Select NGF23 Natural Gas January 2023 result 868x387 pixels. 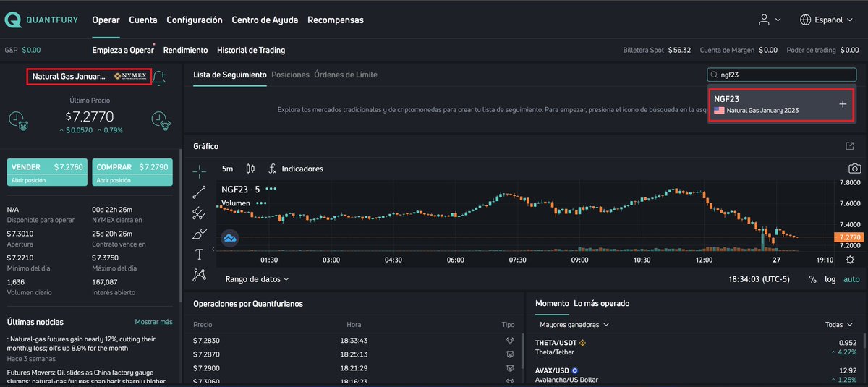(781, 104)
